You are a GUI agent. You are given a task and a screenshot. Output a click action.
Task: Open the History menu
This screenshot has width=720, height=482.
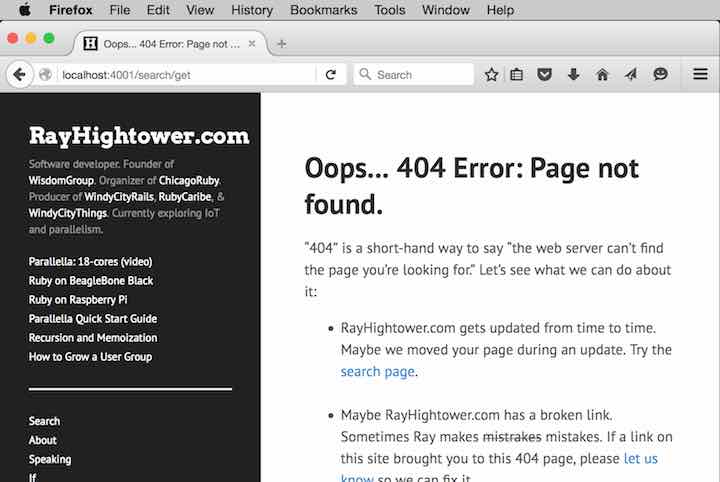click(252, 10)
